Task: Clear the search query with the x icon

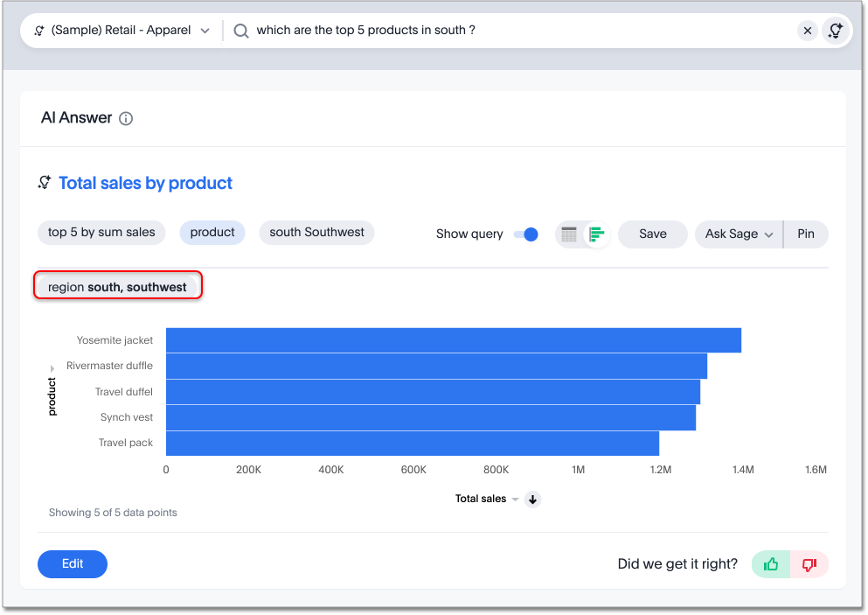Action: point(807,30)
